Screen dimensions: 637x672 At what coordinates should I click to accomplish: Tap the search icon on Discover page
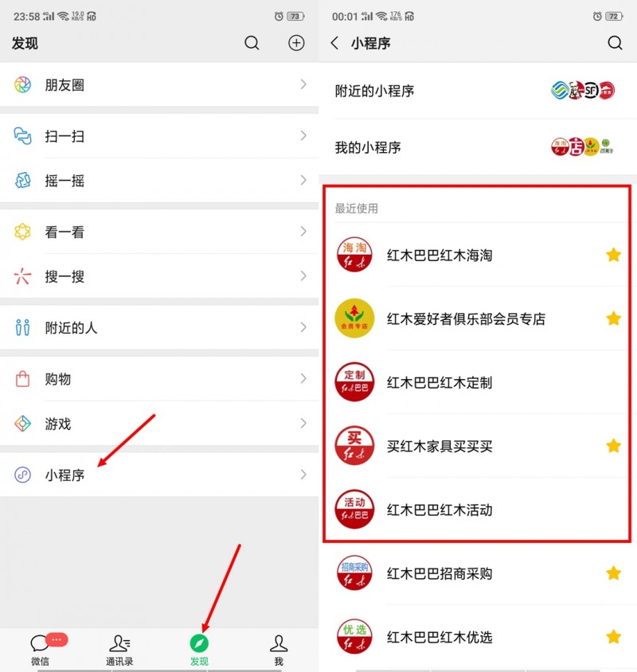click(252, 43)
